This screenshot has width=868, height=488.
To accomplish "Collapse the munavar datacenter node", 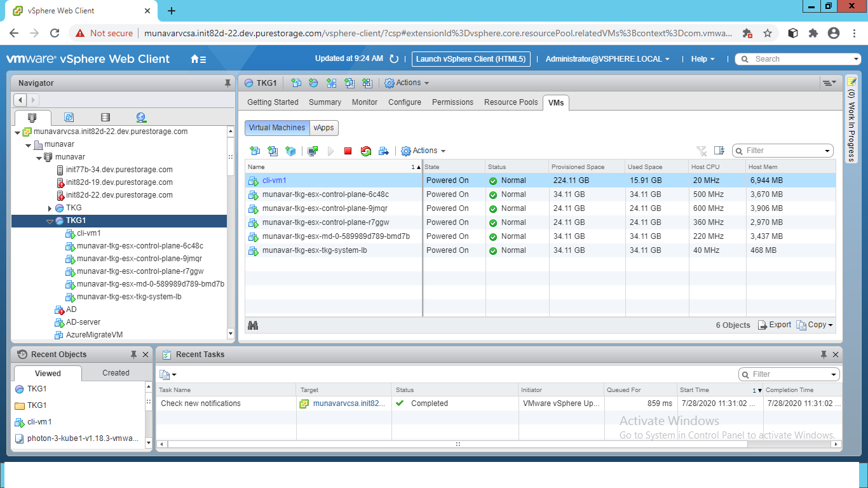I will coord(28,145).
